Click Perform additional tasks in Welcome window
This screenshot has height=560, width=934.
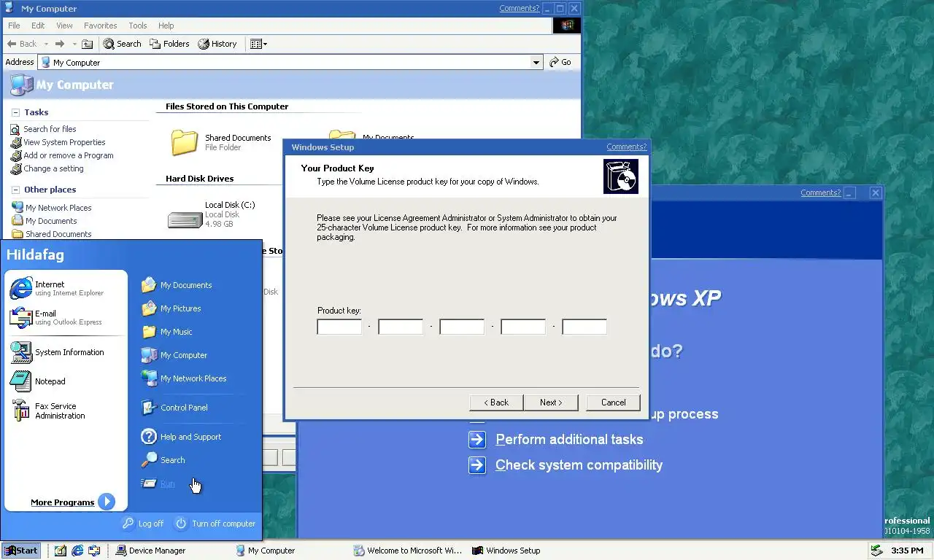pos(569,440)
